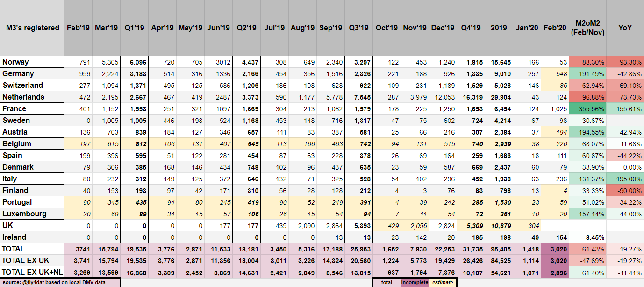Image resolution: width=644 pixels, height=287 pixels.
Task: Select the TOTAL row label
Action: coord(32,249)
